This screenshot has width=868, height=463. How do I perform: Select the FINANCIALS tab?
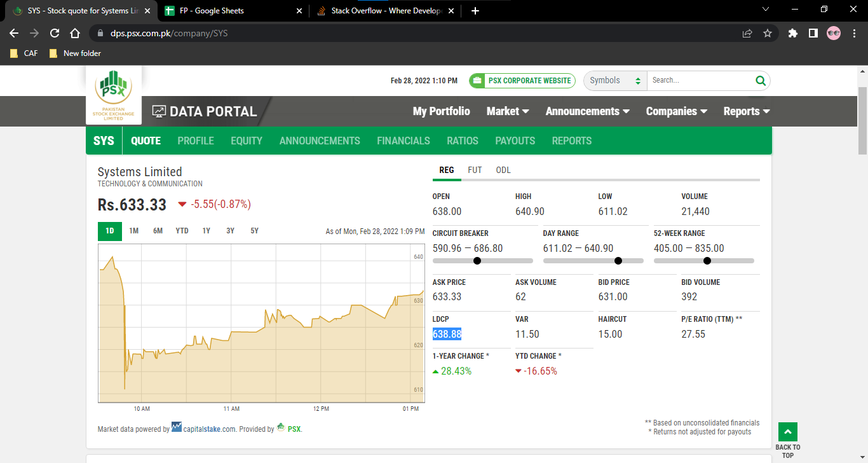(x=403, y=141)
